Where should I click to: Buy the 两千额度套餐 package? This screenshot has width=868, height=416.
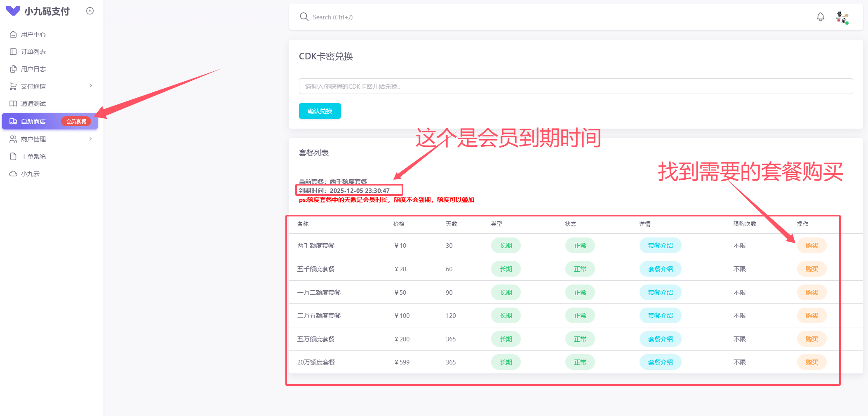[x=811, y=246]
